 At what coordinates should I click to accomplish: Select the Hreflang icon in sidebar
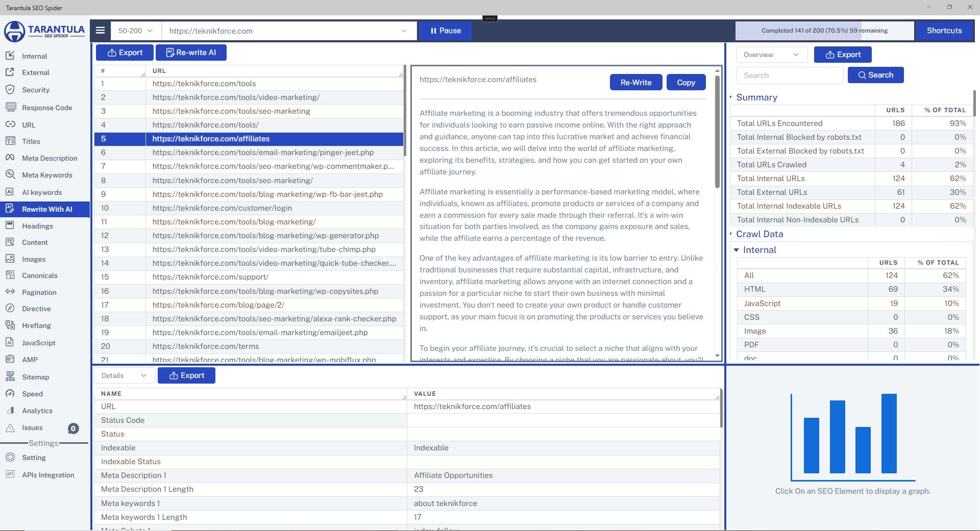10,325
